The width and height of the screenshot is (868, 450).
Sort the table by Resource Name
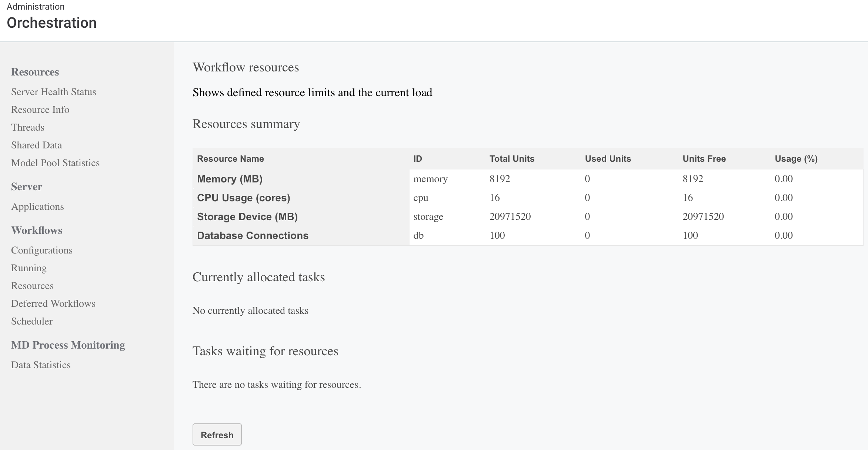point(230,158)
